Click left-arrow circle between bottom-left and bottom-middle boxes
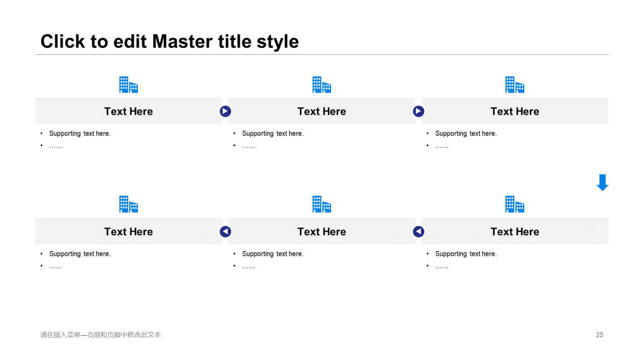 click(225, 231)
